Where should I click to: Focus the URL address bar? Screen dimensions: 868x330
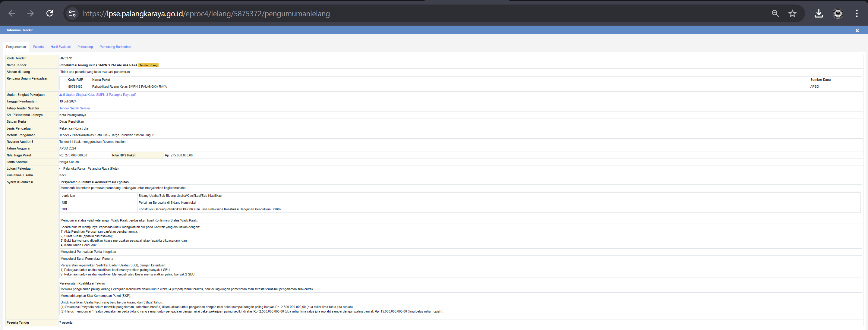(404, 14)
